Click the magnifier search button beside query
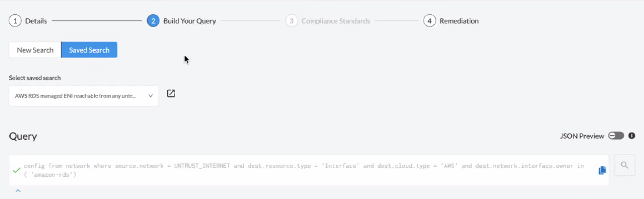Screen dimensions: 644x199 click(x=624, y=165)
